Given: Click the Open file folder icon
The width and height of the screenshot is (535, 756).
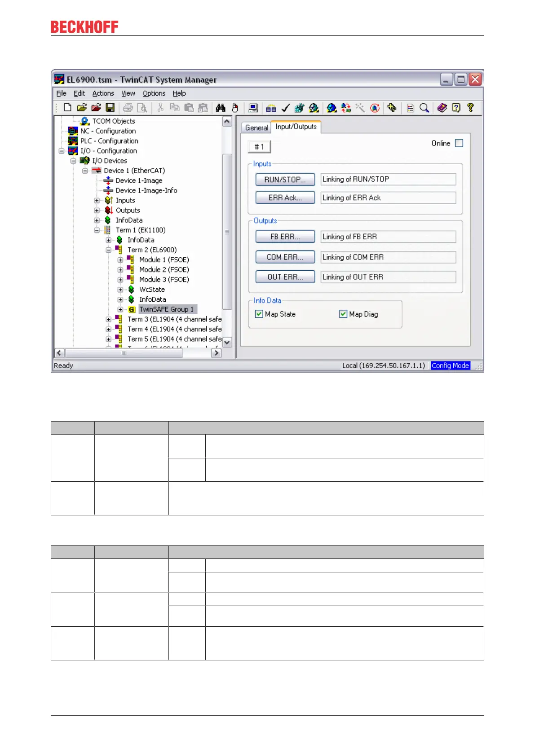Looking at the screenshot, I should [x=82, y=107].
